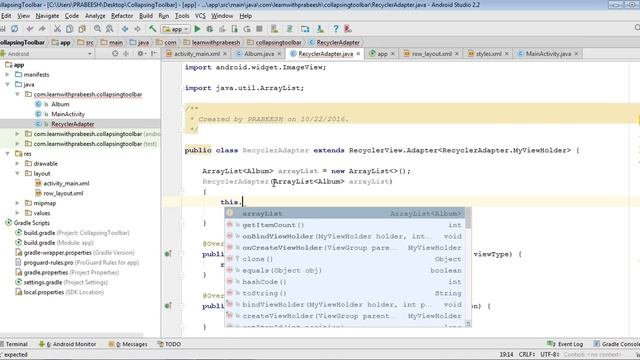
Task: Select row_layout.xml in the project tree
Action: [x=63, y=193]
